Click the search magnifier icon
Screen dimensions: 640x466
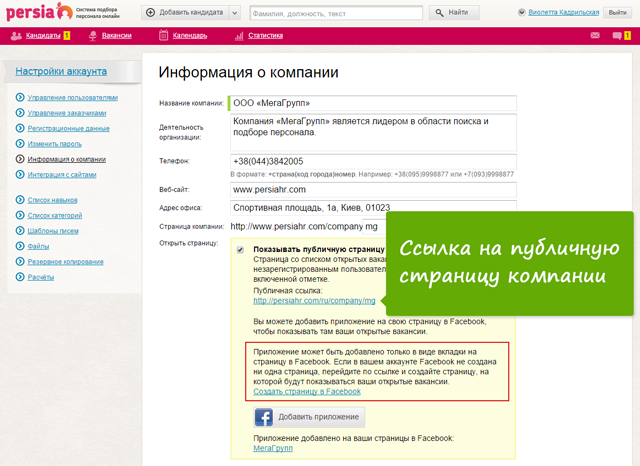coord(435,12)
